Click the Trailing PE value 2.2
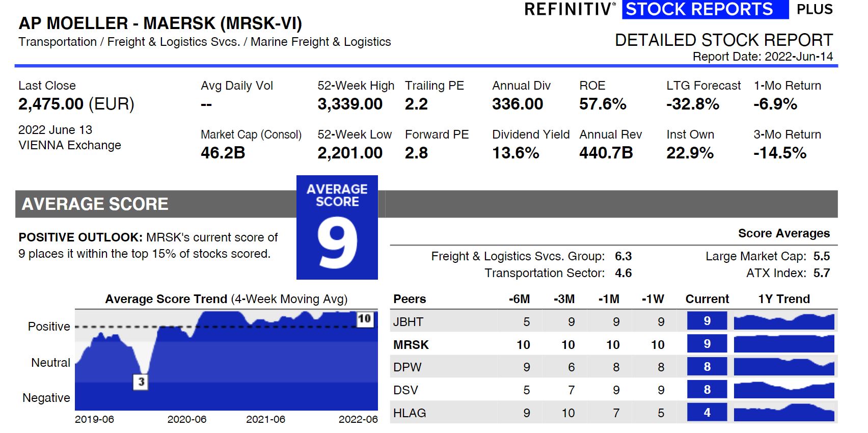 [416, 104]
